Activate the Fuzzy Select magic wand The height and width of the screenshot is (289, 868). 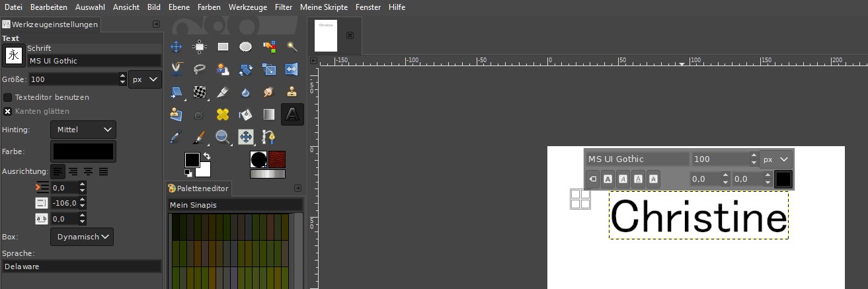pyautogui.click(x=291, y=46)
